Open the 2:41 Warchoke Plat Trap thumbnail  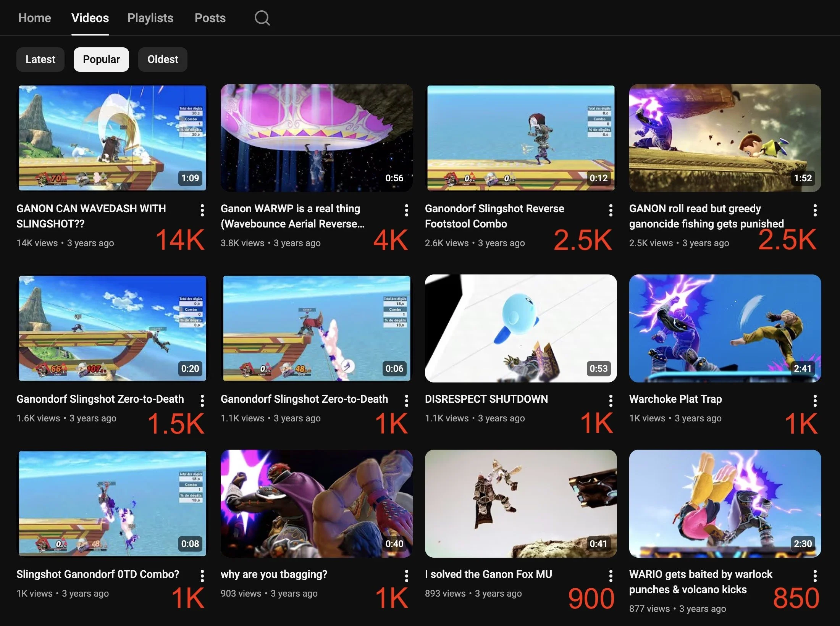tap(725, 328)
